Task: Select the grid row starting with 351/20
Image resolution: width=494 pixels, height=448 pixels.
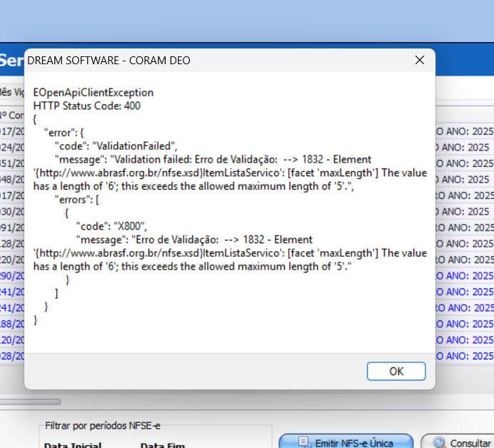Action: pyautogui.click(x=12, y=163)
